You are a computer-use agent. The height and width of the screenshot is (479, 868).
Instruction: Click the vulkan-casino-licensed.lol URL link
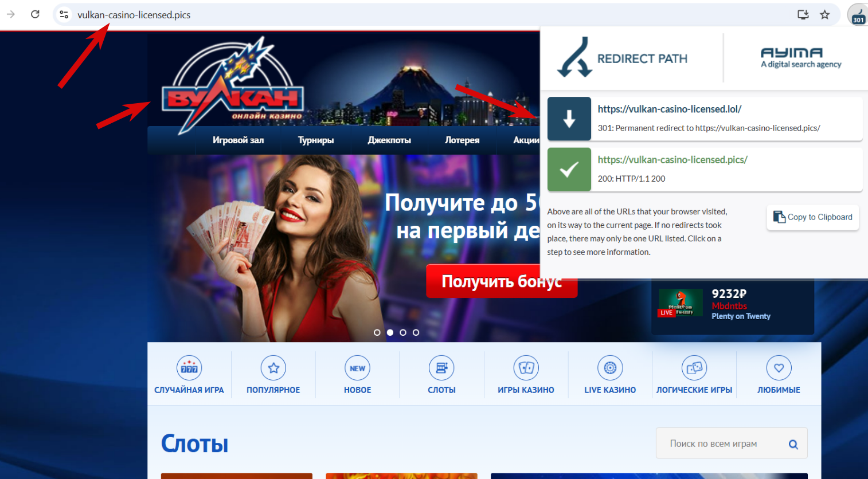[x=670, y=109]
